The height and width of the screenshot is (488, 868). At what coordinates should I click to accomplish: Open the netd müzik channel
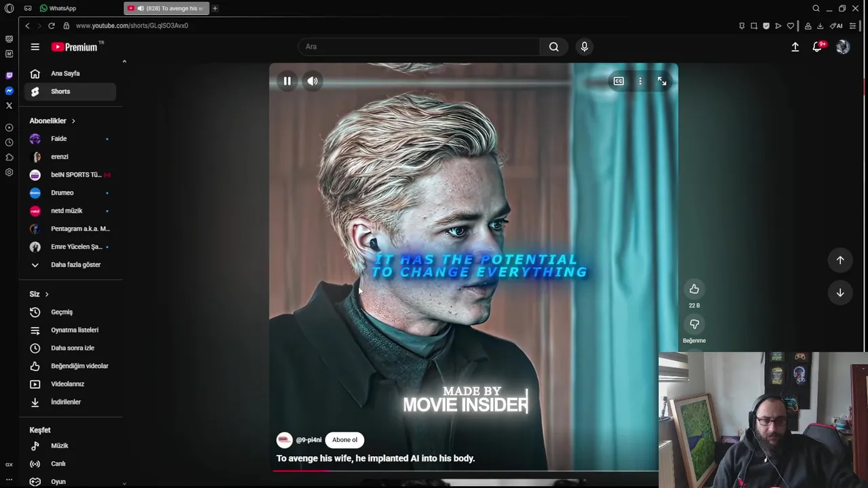coord(71,211)
